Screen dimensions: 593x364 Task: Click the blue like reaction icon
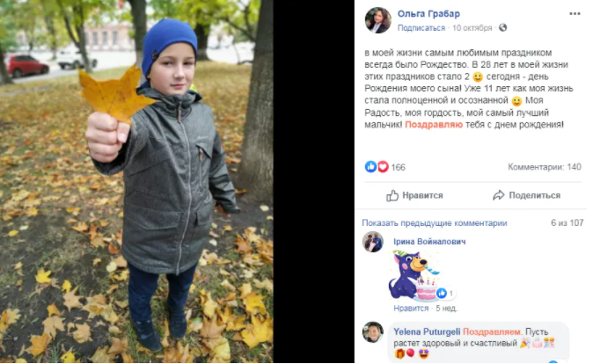point(370,166)
